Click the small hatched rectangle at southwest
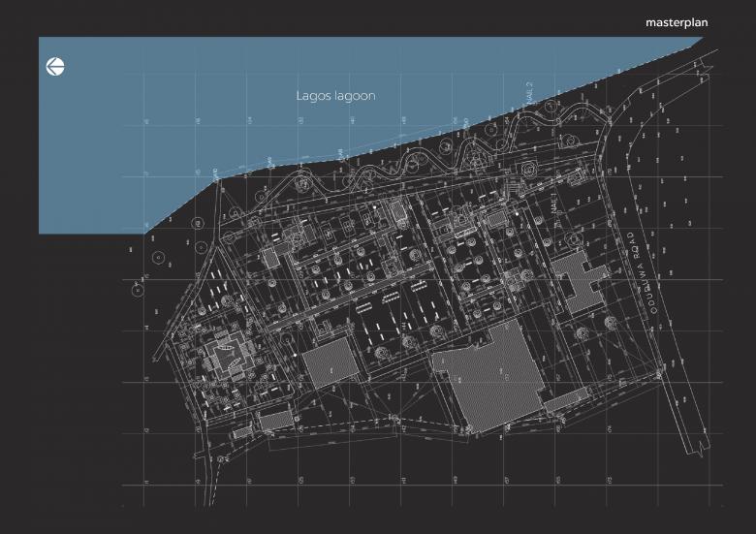The height and width of the screenshot is (534, 756). click(275, 420)
